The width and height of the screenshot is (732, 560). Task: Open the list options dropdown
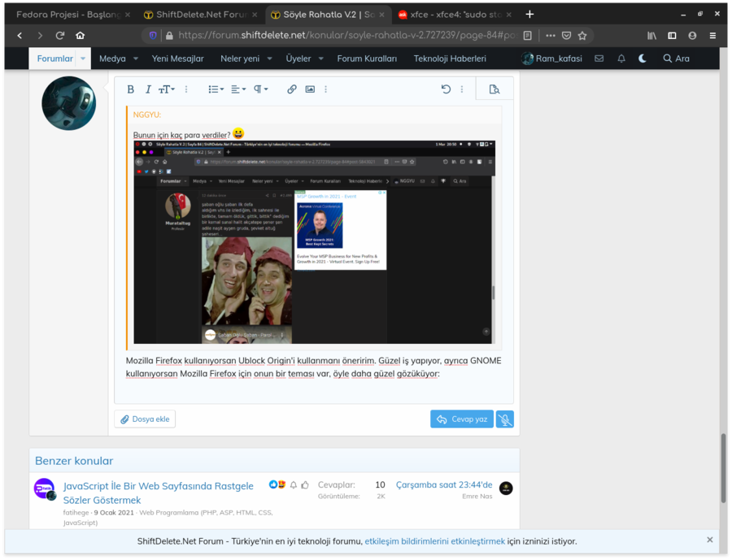coord(216,89)
